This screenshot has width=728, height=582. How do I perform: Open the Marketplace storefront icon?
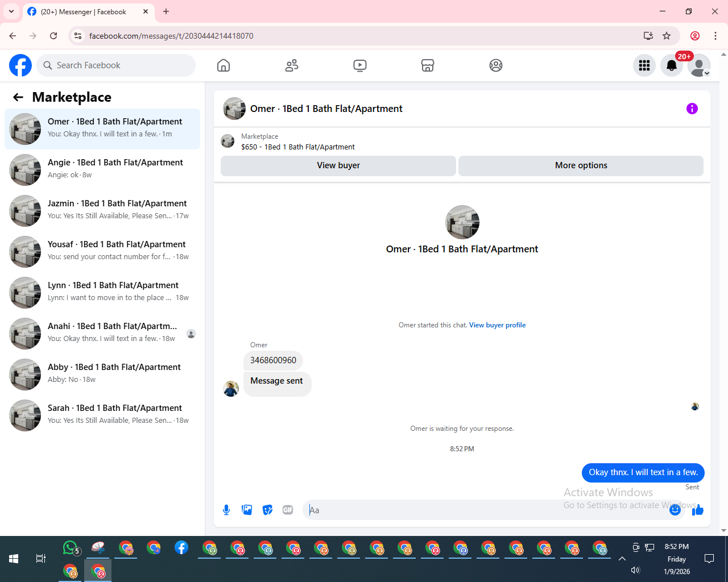[428, 65]
